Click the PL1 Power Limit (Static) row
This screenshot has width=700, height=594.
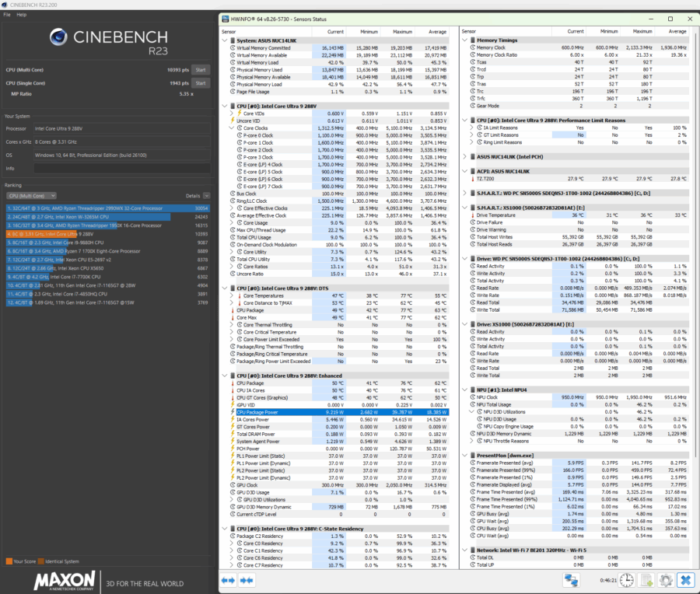339,456
